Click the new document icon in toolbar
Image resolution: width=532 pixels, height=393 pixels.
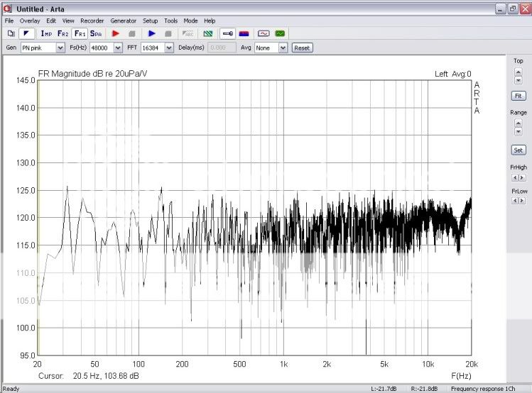[11, 33]
